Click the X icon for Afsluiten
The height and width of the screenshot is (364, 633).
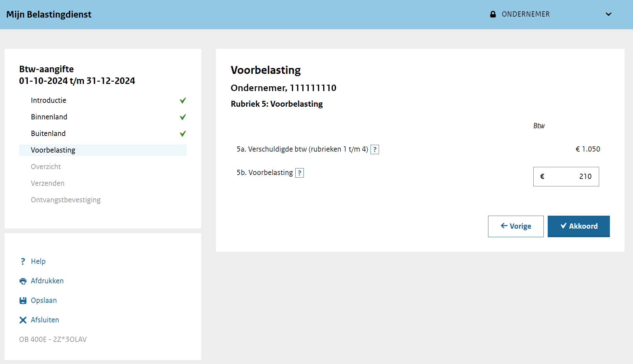pyautogui.click(x=23, y=320)
